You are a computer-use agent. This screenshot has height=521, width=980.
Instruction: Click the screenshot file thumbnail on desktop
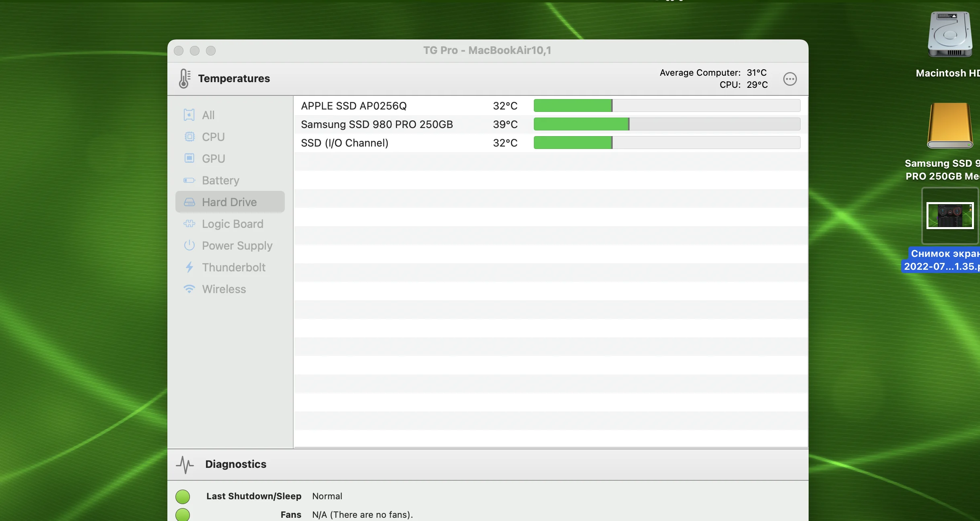click(950, 216)
